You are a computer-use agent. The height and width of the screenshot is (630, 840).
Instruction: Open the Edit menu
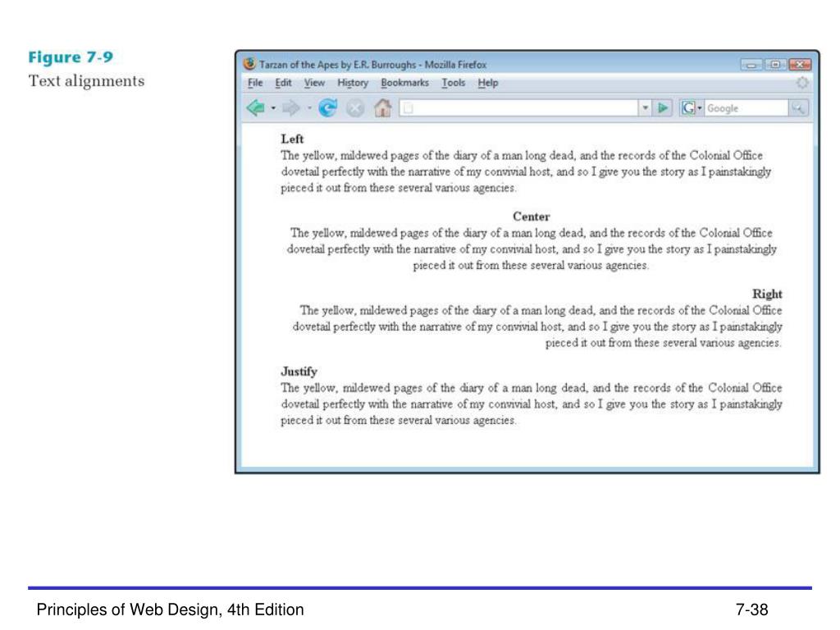(x=283, y=83)
